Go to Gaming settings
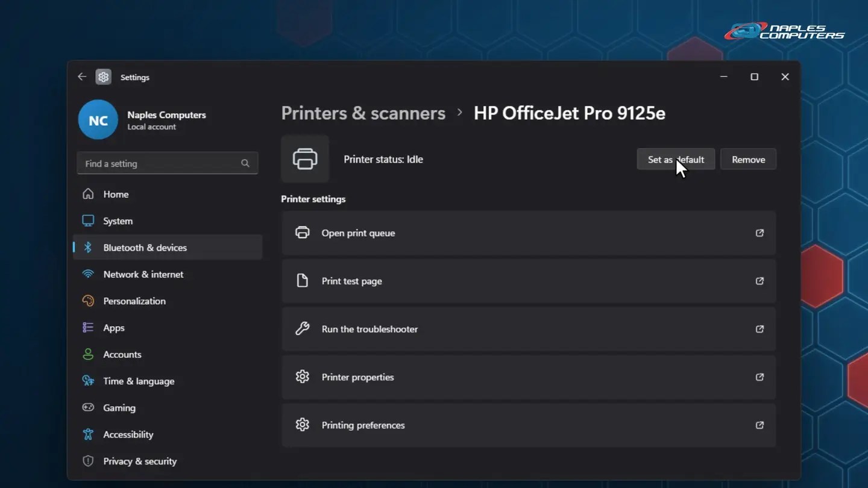This screenshot has height=488, width=868. pos(168,408)
